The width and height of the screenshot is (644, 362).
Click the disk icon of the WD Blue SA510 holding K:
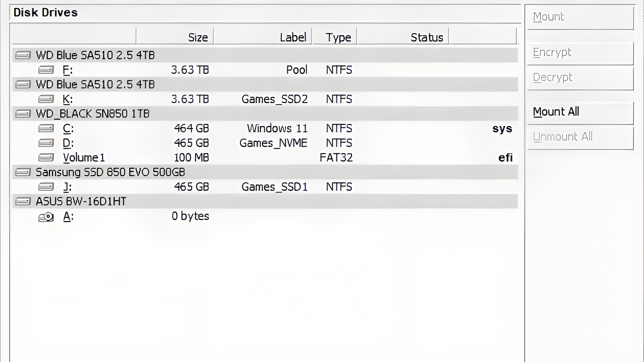23,84
